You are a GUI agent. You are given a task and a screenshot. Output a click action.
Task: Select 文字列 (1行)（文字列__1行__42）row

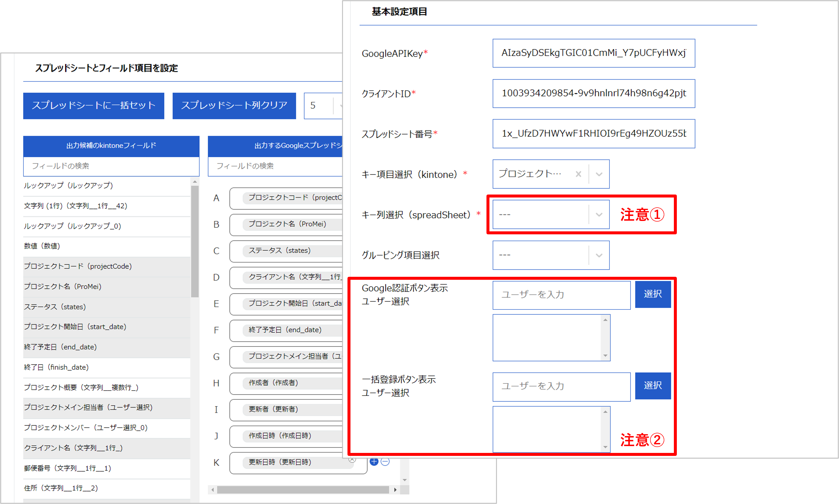click(x=107, y=206)
